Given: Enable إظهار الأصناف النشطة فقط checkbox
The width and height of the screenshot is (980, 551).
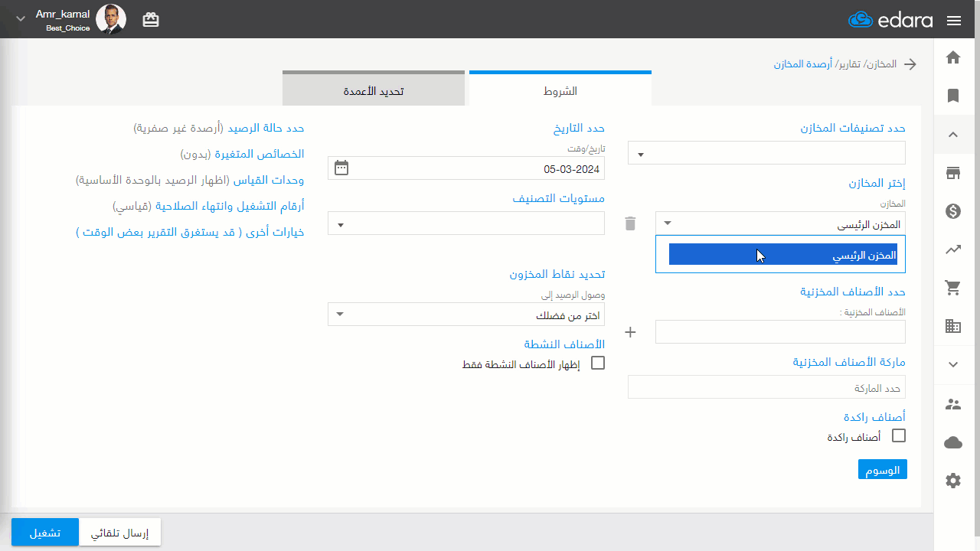Looking at the screenshot, I should (598, 363).
